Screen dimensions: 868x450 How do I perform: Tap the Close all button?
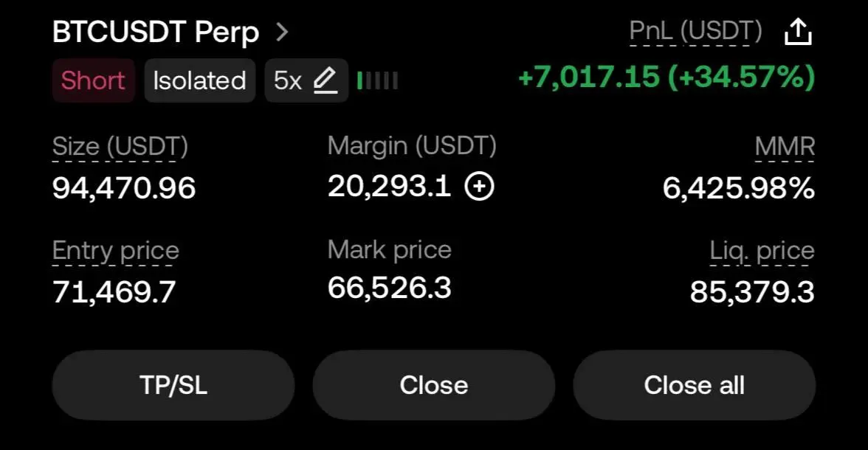coord(694,385)
